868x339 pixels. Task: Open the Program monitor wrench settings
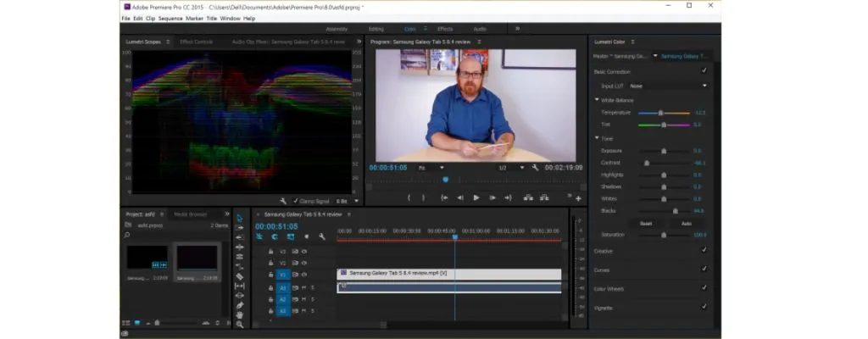pos(536,167)
